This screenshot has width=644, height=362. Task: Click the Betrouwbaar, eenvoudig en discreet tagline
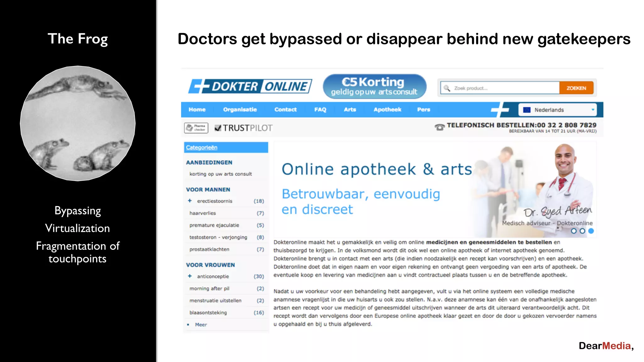(x=361, y=202)
